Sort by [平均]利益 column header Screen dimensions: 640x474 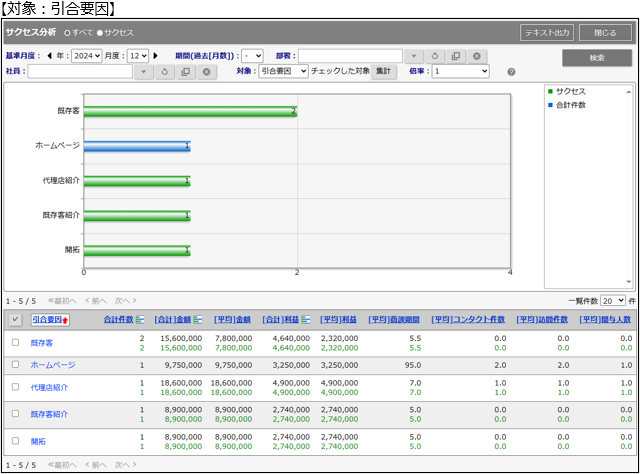pos(338,320)
